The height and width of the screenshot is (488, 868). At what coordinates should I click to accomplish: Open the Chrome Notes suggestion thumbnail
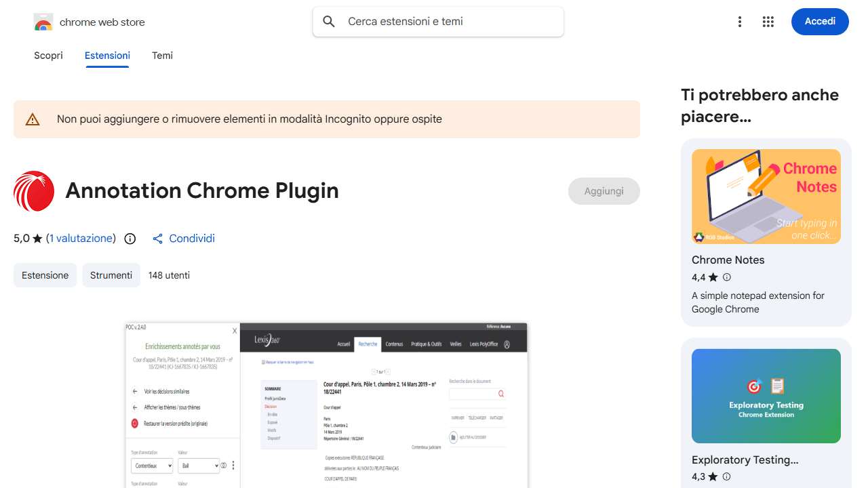pos(766,197)
